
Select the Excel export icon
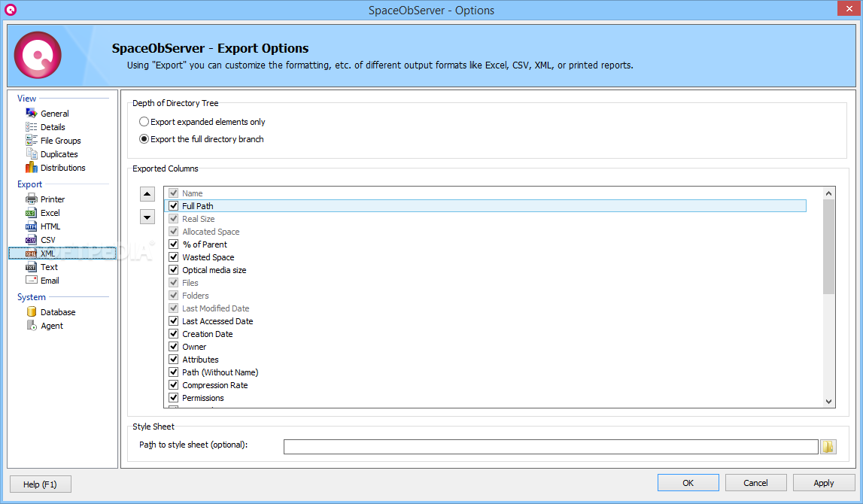pyautogui.click(x=32, y=212)
